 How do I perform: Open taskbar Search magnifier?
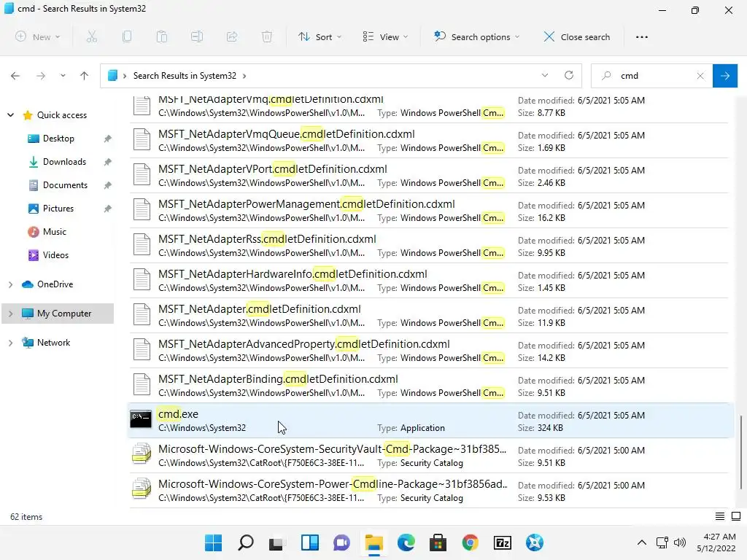click(x=245, y=542)
